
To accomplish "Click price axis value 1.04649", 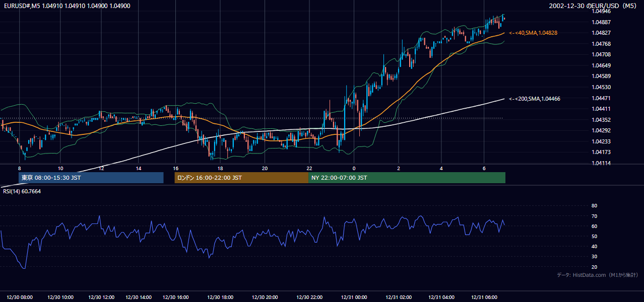I will click(601, 65).
